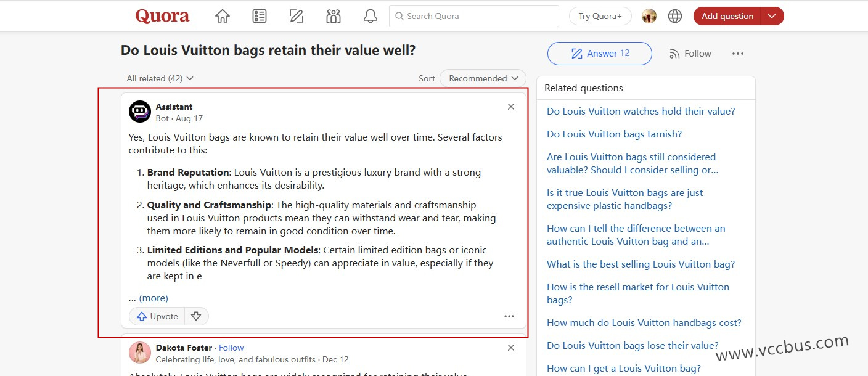Open the Answer pencil icon in navbar
Screen dimensions: 868x376
(x=297, y=17)
